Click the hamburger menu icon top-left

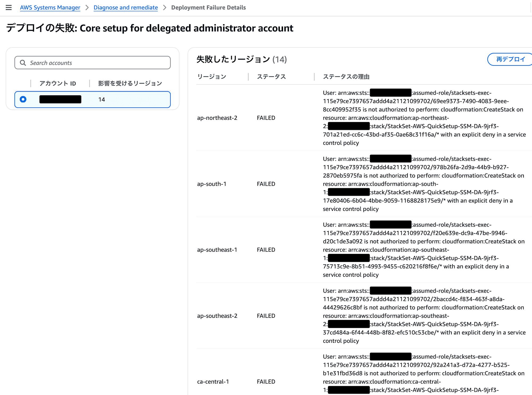point(9,7)
